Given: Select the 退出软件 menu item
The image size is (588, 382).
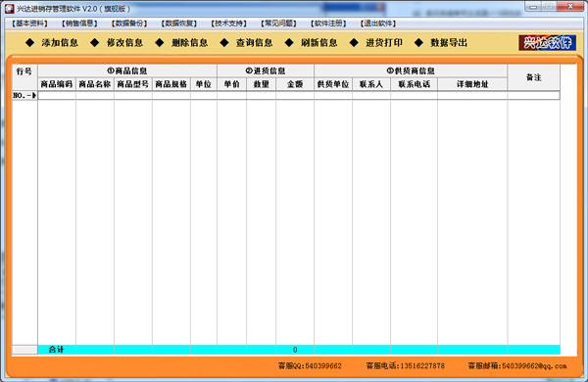Looking at the screenshot, I should pyautogui.click(x=378, y=24).
